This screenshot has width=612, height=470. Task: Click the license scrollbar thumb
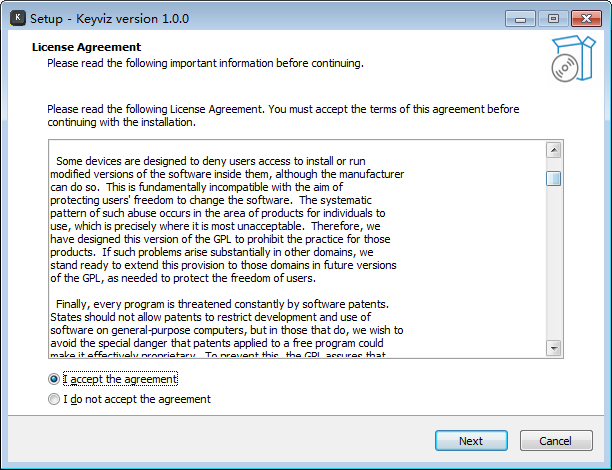click(554, 178)
